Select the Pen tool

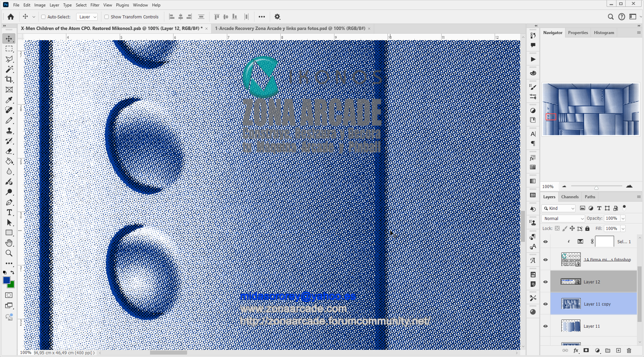point(9,202)
